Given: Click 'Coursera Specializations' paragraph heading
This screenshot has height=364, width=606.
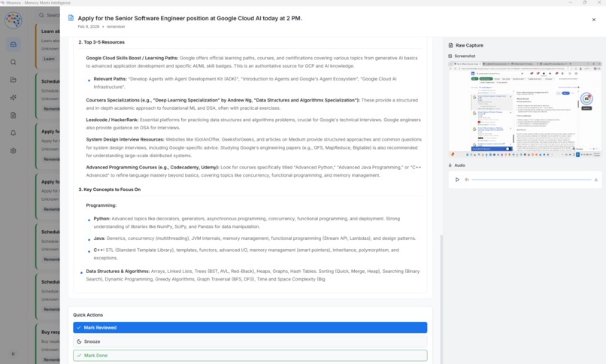Looking at the screenshot, I should (x=223, y=100).
